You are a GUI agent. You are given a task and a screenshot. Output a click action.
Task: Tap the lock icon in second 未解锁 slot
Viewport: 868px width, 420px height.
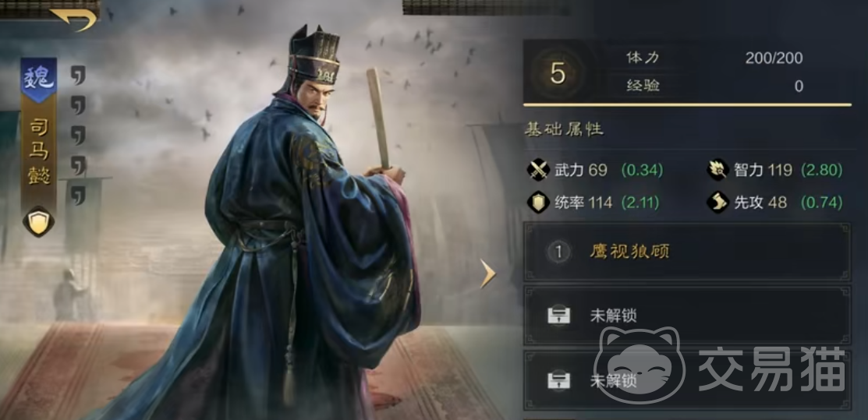pyautogui.click(x=558, y=381)
